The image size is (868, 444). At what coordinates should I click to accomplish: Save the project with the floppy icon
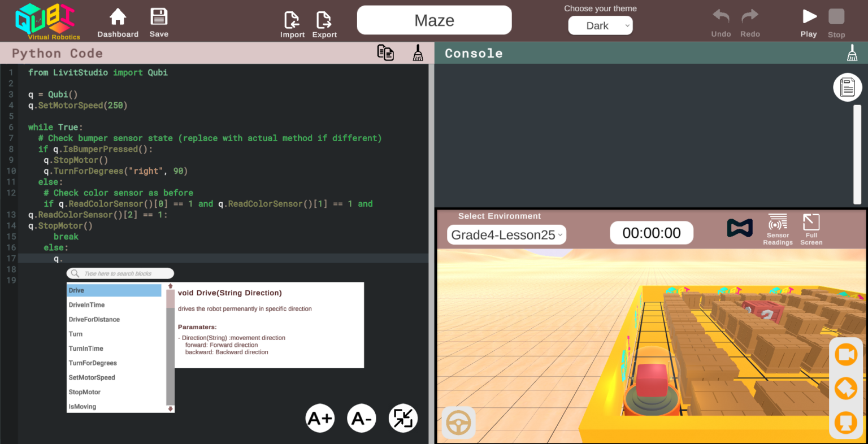point(159,23)
